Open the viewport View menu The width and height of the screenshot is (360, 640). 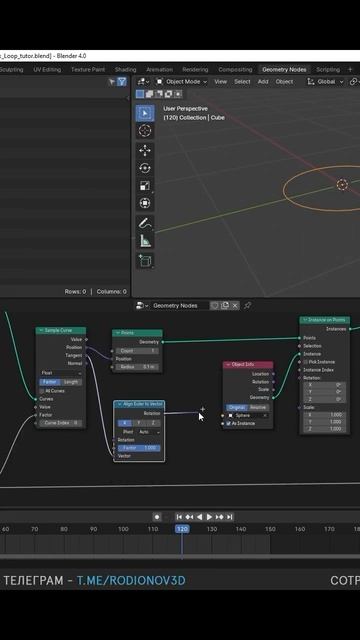(x=220, y=82)
